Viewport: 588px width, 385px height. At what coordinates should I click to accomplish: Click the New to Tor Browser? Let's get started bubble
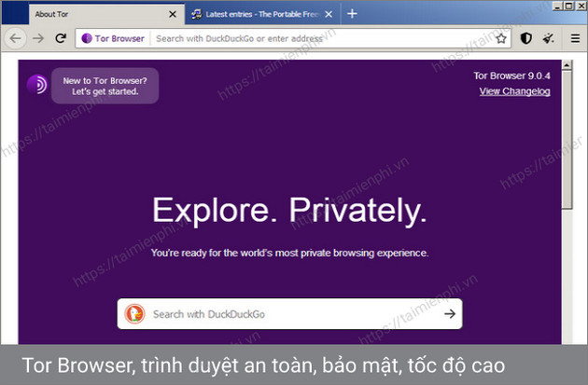click(x=105, y=86)
